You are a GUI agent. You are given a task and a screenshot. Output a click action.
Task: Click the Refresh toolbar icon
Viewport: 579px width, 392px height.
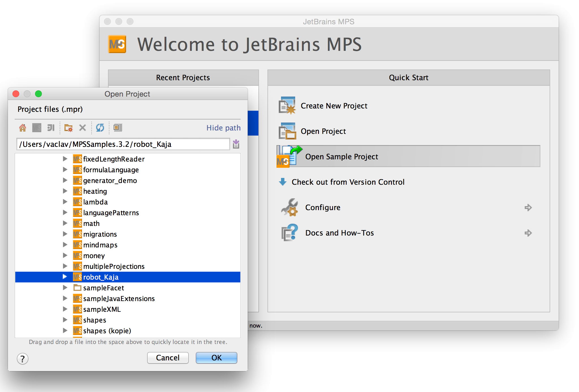click(x=100, y=128)
